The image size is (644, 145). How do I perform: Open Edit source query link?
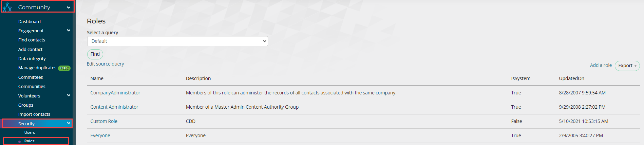pos(106,64)
